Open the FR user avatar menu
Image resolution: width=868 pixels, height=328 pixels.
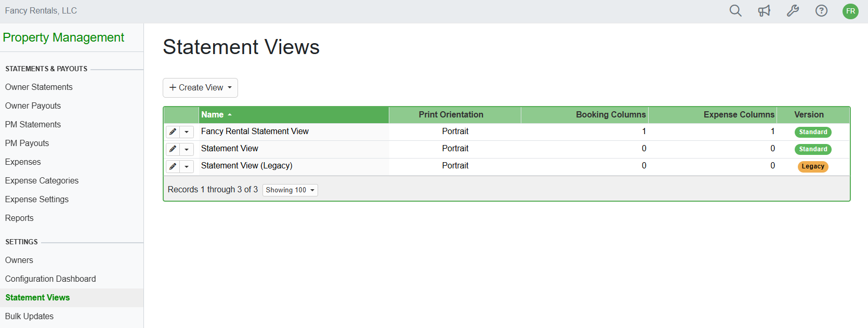[850, 11]
